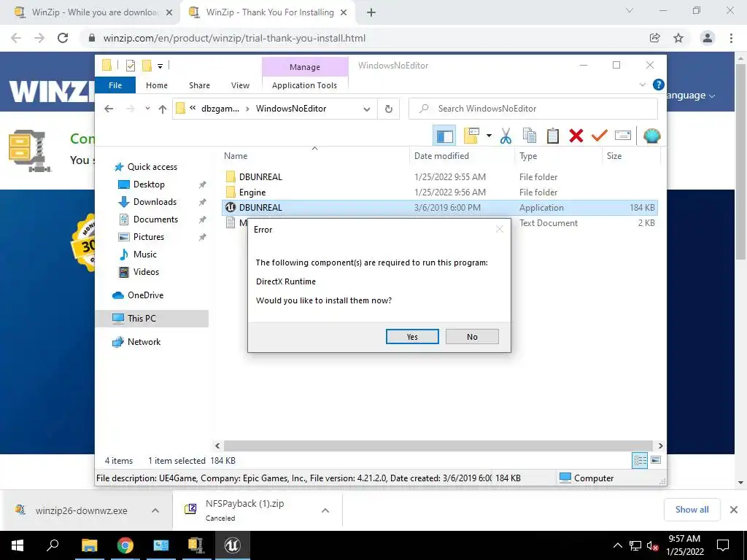The width and height of the screenshot is (747, 560).
Task: Click the WinZip taskbar icon
Action: pos(196,545)
